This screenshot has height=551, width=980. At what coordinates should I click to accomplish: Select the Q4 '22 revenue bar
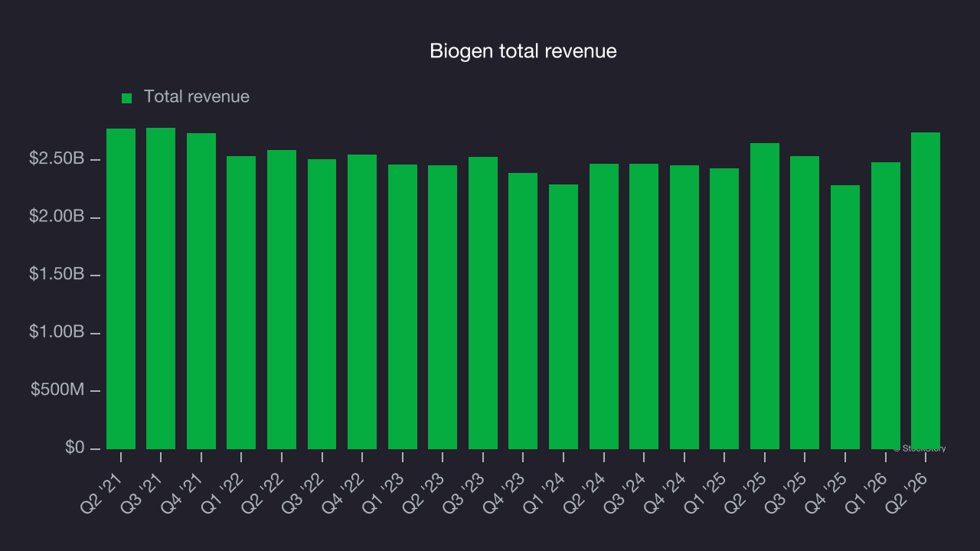coord(362,302)
